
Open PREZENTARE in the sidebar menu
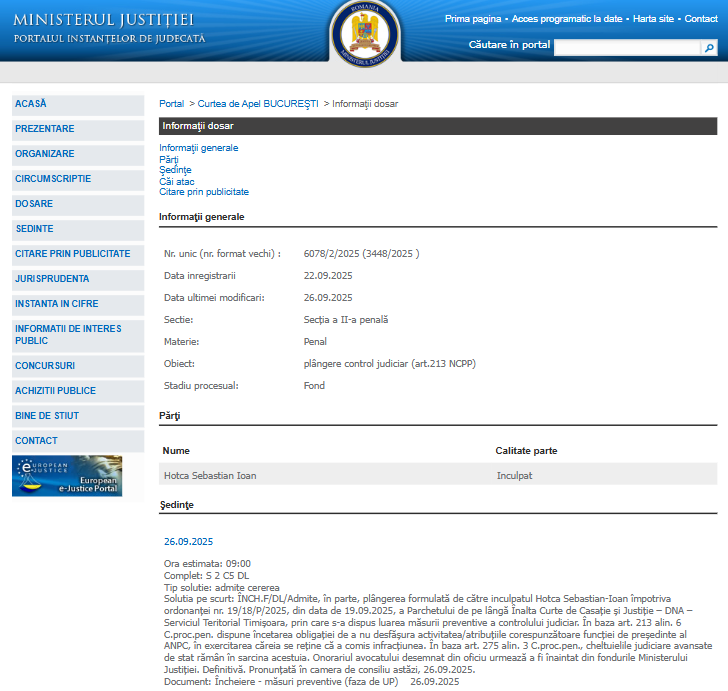[78, 129]
